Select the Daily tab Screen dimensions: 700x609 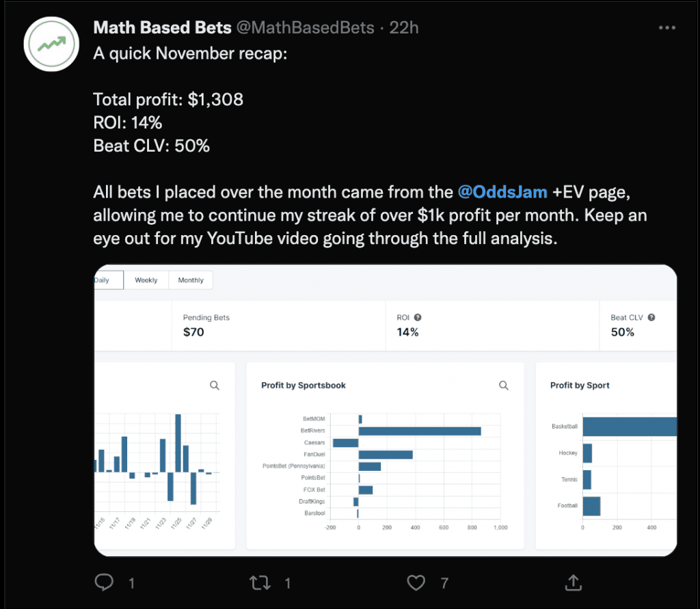tap(108, 280)
